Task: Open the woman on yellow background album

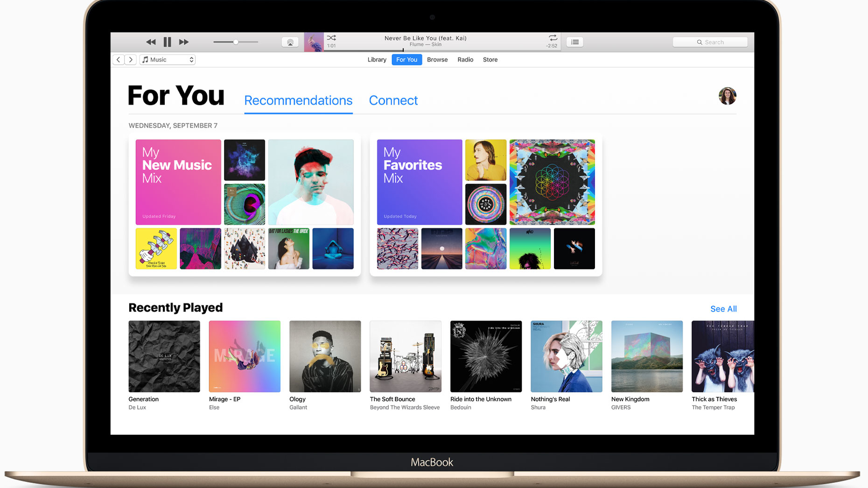Action: (486, 160)
